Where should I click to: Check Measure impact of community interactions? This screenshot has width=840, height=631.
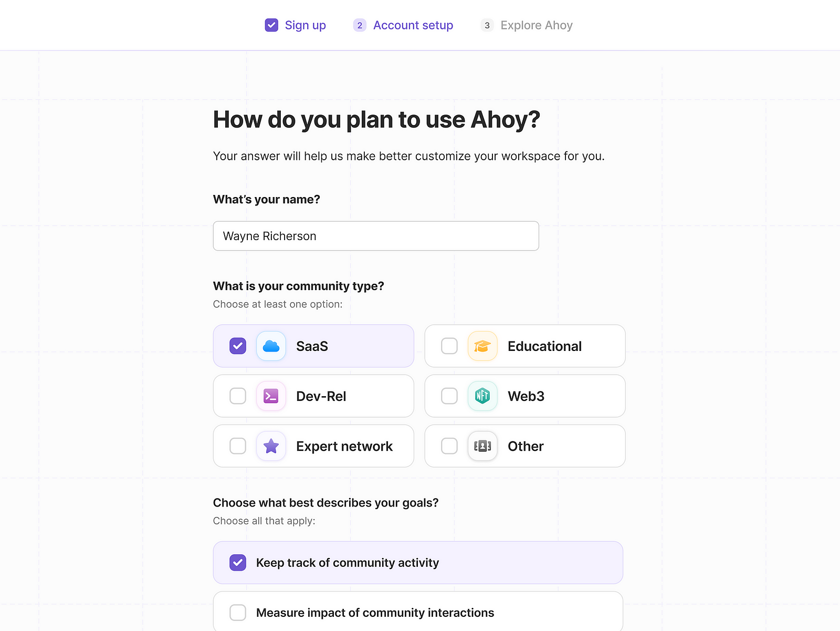click(238, 612)
